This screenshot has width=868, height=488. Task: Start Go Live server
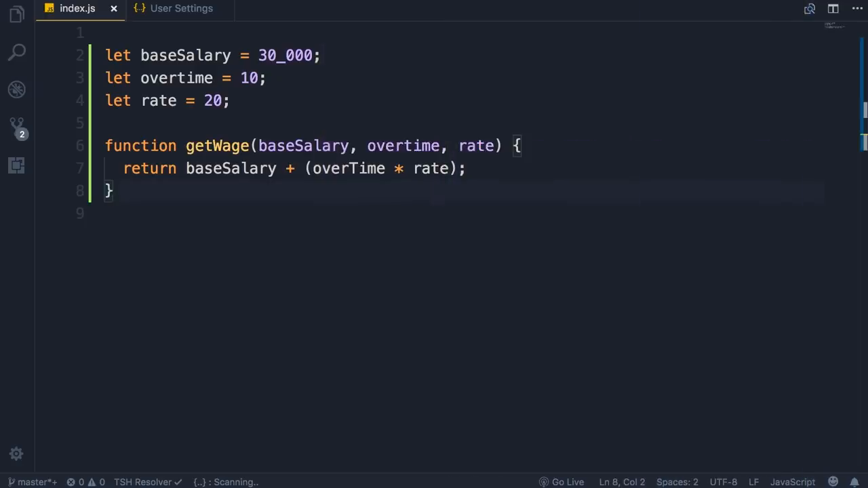point(561,482)
